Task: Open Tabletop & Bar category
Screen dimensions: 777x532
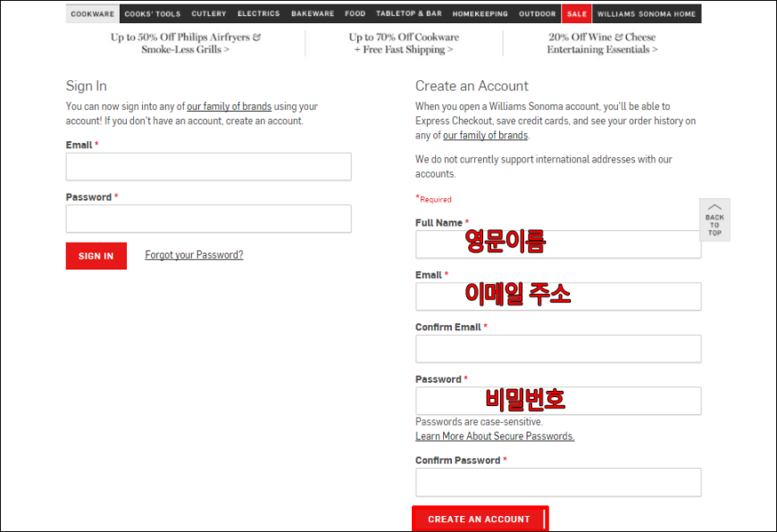Action: [x=409, y=14]
